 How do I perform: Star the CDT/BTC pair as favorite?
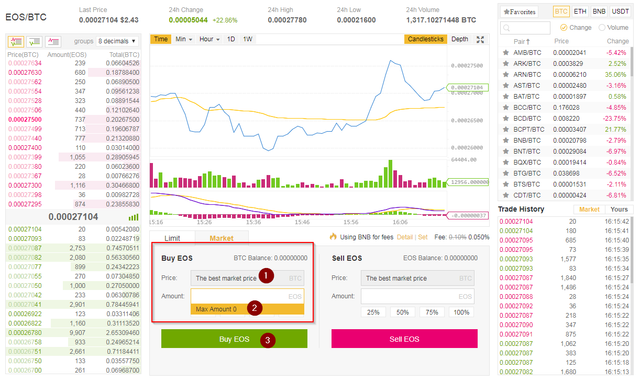[506, 196]
